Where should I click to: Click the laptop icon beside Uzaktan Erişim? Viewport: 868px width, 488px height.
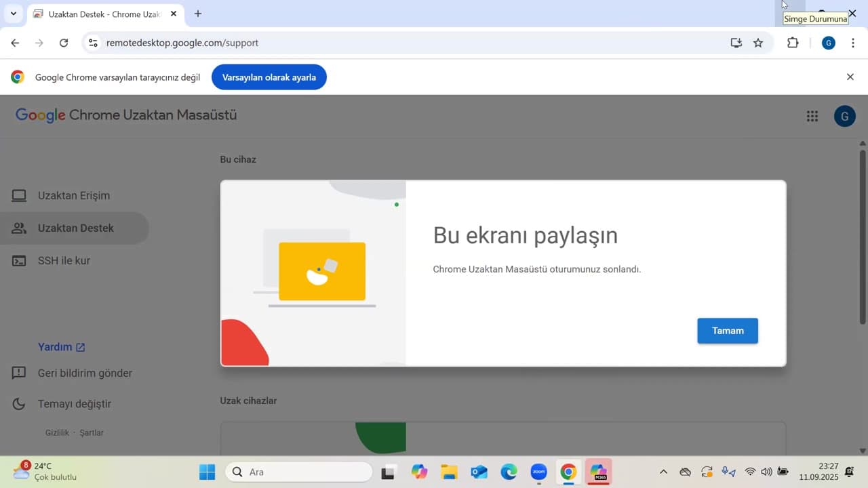point(19,196)
